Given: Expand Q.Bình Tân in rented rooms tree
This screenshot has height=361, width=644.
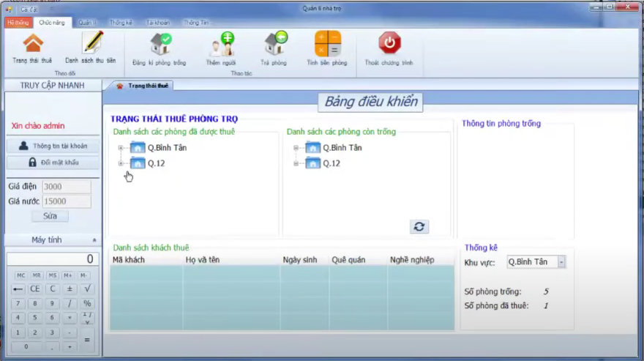Looking at the screenshot, I should [x=119, y=148].
